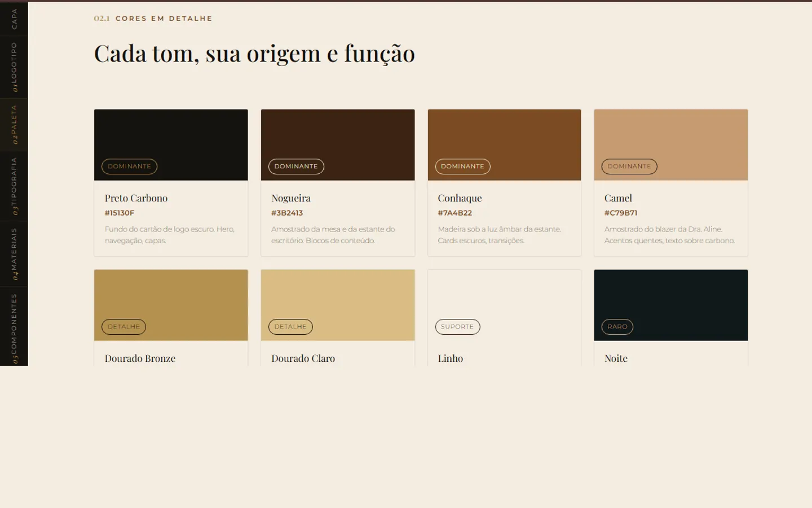The width and height of the screenshot is (812, 508).
Task: Click the Dourado Claro title
Action: pos(303,358)
